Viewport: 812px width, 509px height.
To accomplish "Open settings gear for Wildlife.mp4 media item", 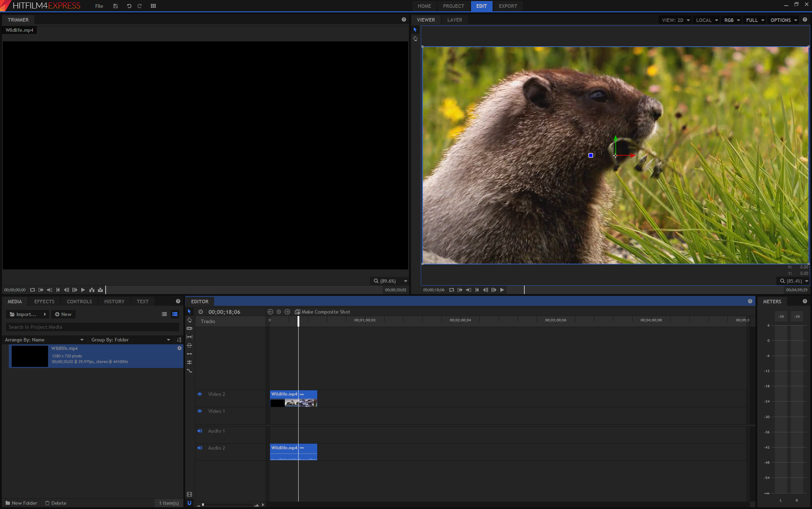I will pyautogui.click(x=180, y=348).
